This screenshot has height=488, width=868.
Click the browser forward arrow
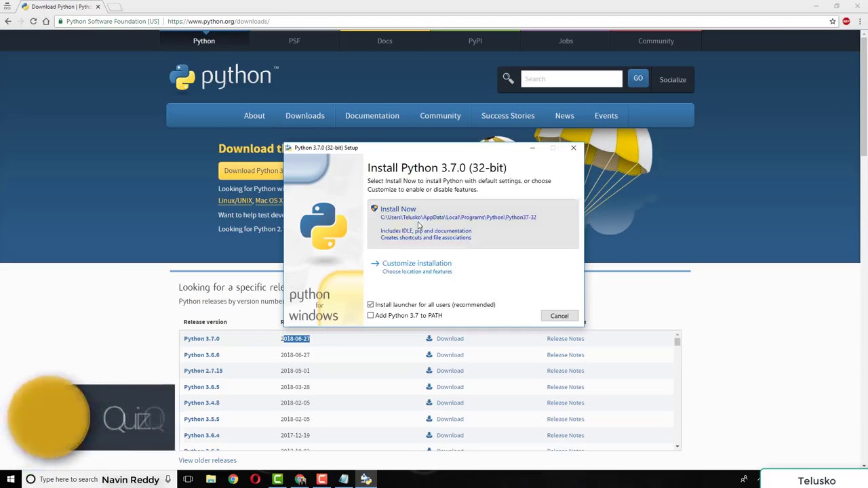pos(20,21)
